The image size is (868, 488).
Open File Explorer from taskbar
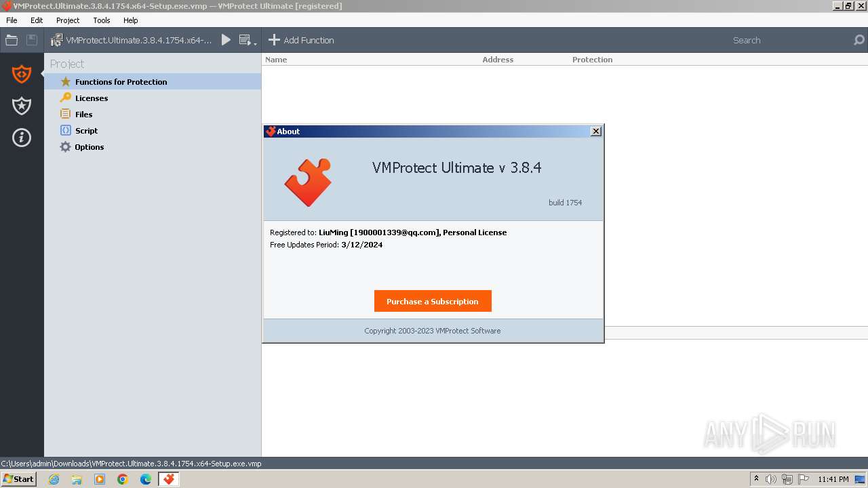click(x=77, y=479)
